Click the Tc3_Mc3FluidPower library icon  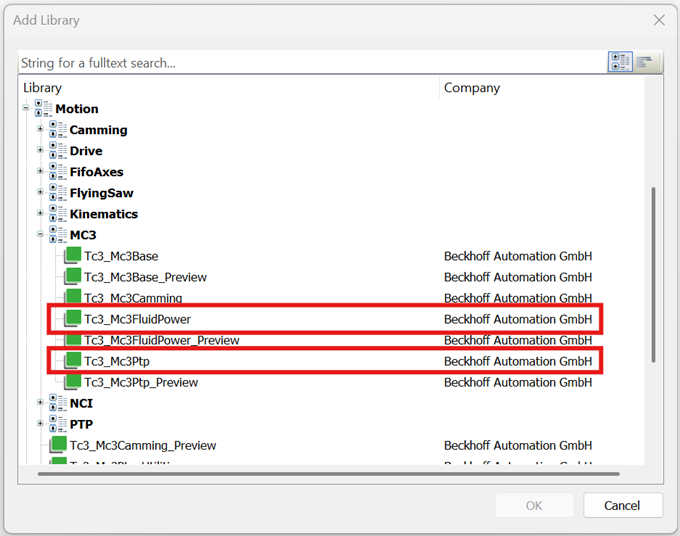[72, 319]
